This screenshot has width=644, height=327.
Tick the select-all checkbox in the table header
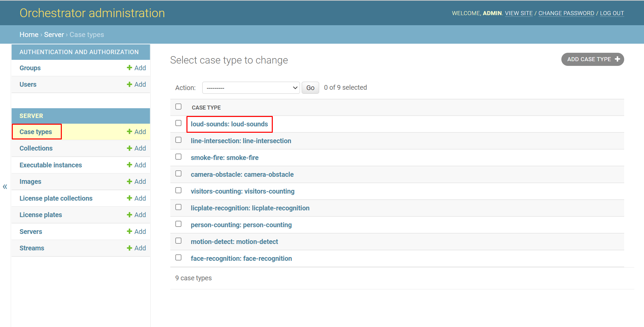coord(178,107)
